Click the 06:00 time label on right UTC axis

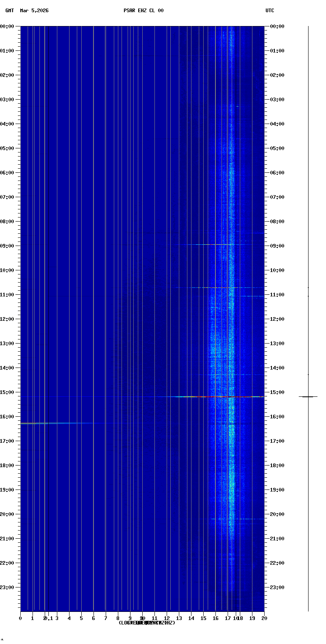point(277,173)
